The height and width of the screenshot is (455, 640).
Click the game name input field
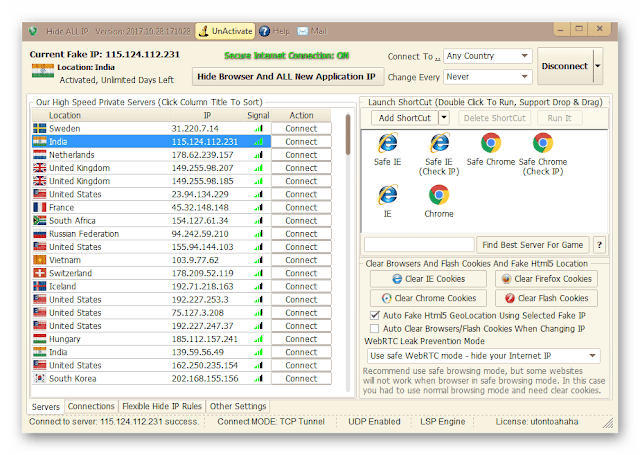pyautogui.click(x=419, y=245)
